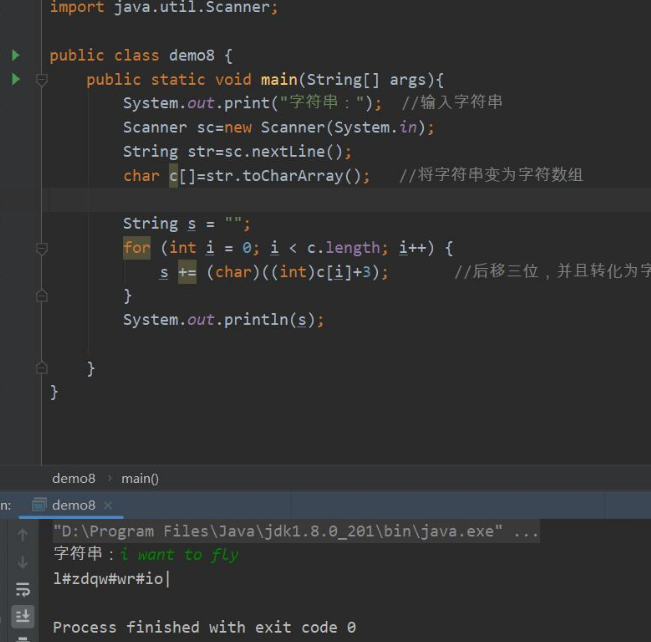This screenshot has width=651, height=642.
Task: Click the c.length expression in loop
Action: (x=343, y=248)
